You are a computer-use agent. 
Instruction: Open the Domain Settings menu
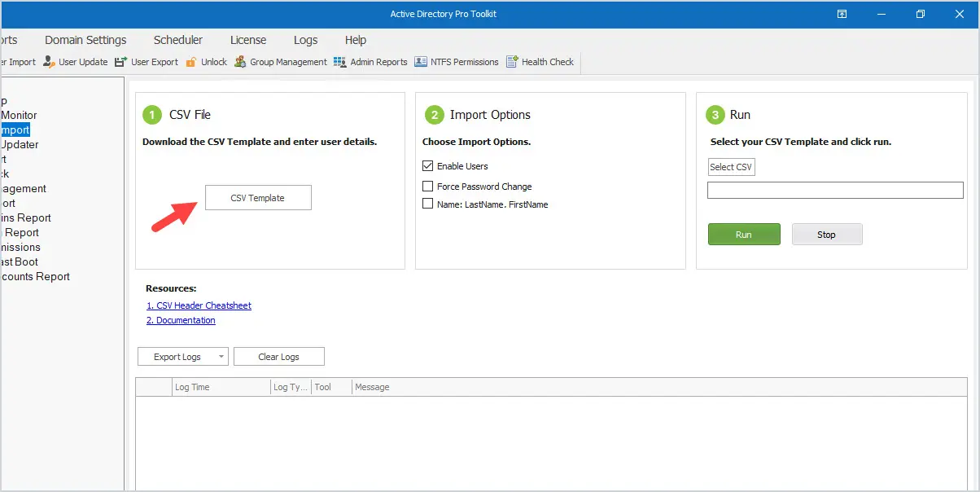click(x=85, y=40)
